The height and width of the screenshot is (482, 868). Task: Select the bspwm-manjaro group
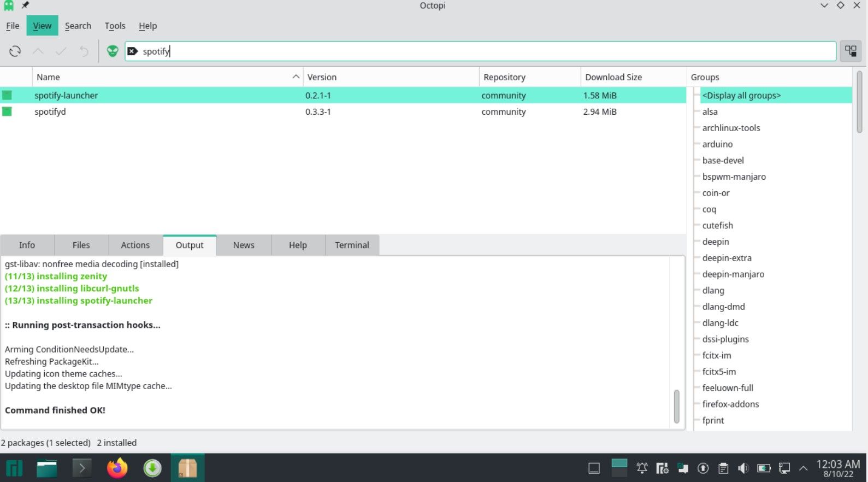point(734,177)
